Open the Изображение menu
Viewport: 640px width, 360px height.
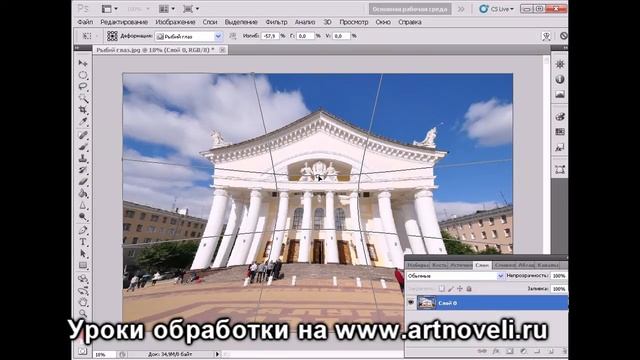tap(176, 22)
